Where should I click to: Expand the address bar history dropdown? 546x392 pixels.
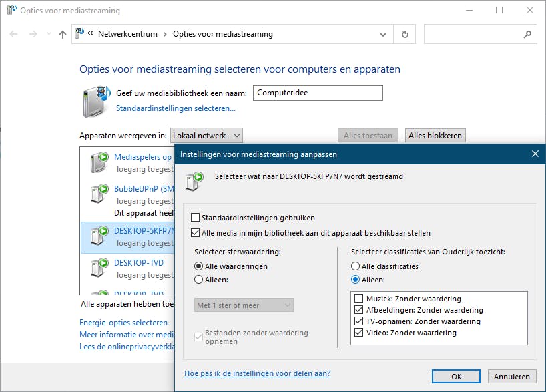[383, 34]
